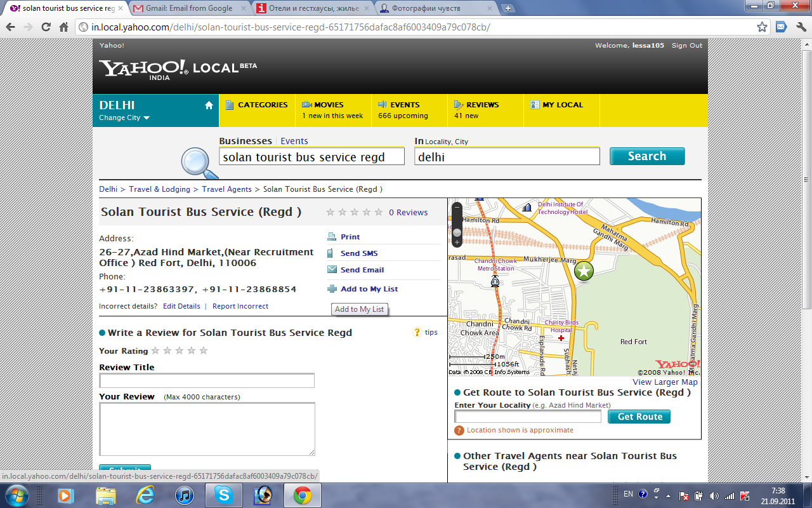Select the first star in Your Rating

point(155,351)
